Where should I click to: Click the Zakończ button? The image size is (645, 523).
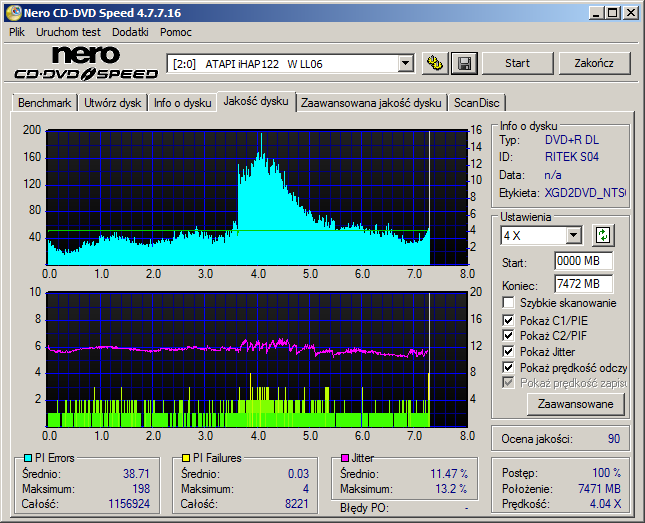[x=594, y=63]
